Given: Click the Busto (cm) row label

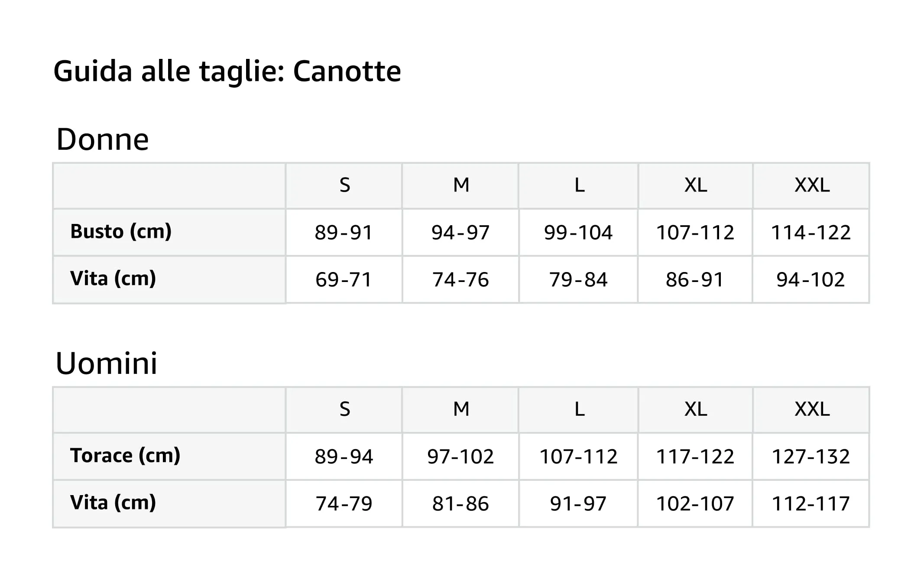Looking at the screenshot, I should point(121,231).
